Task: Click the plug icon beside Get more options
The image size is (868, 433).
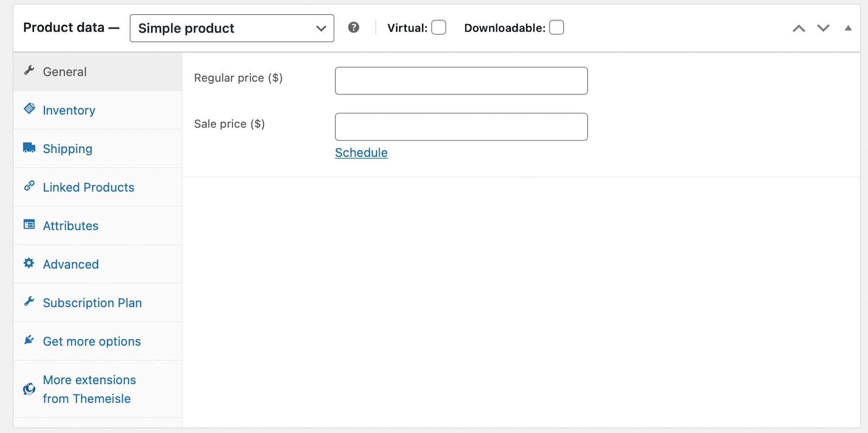Action: click(x=29, y=340)
